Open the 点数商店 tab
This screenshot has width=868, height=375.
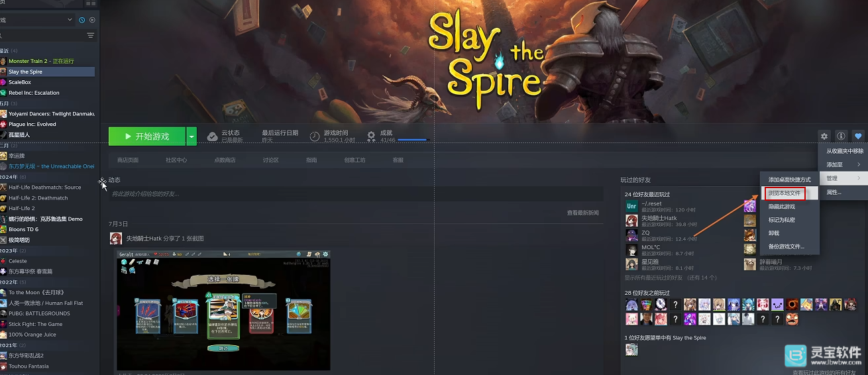(225, 160)
